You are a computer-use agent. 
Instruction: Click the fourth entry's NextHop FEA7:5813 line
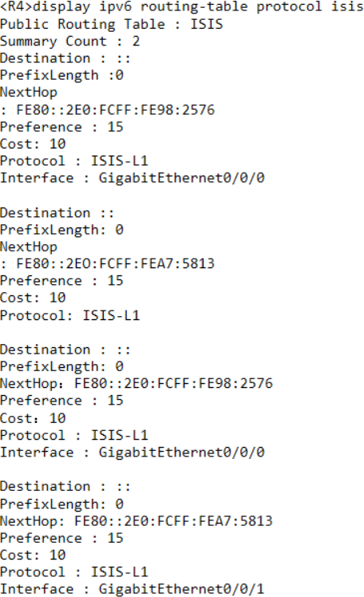tap(136, 521)
